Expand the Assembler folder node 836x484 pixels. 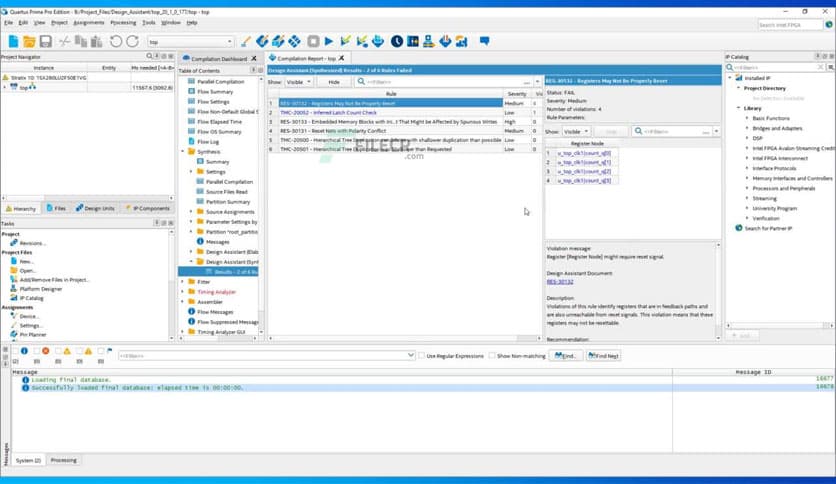183,302
